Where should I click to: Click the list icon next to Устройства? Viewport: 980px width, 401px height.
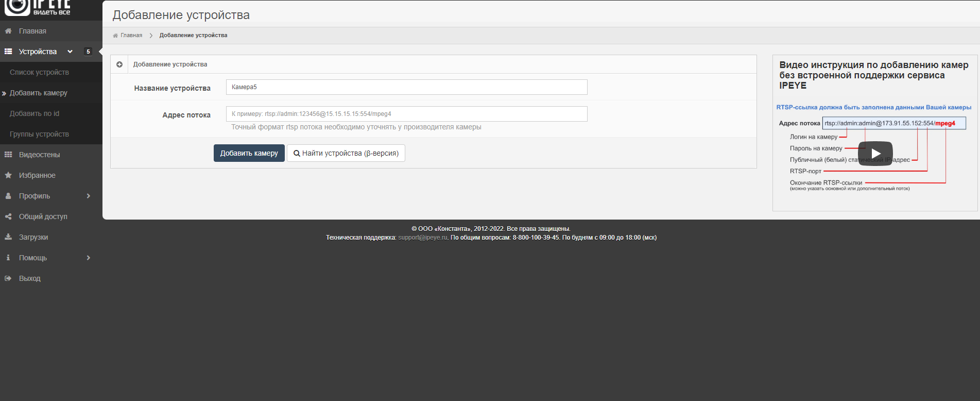pos(8,52)
